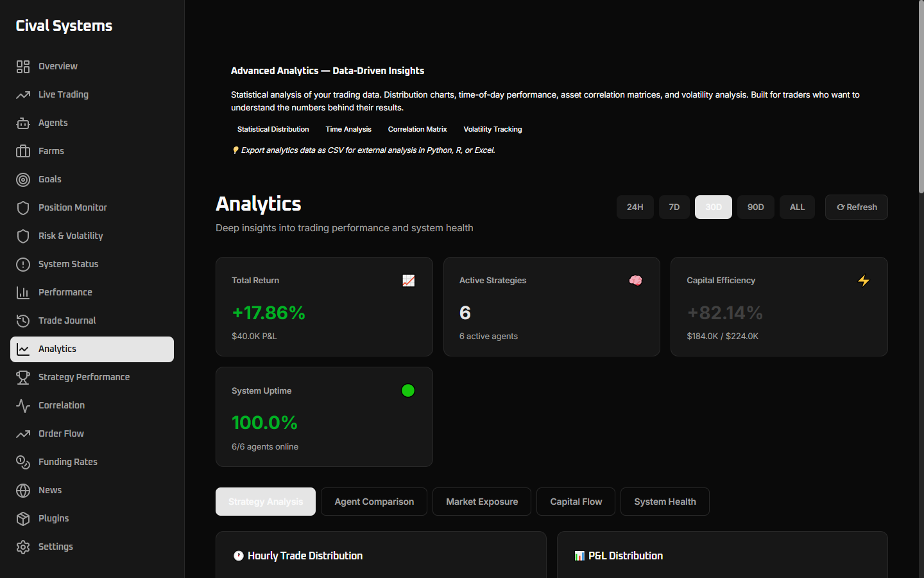
Task: Switch to Capital Flow tab
Action: [x=576, y=502]
